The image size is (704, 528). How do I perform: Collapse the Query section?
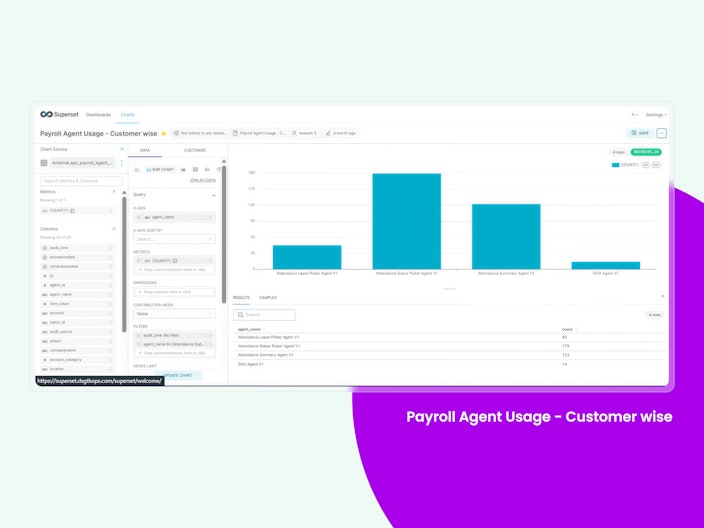coord(214,195)
